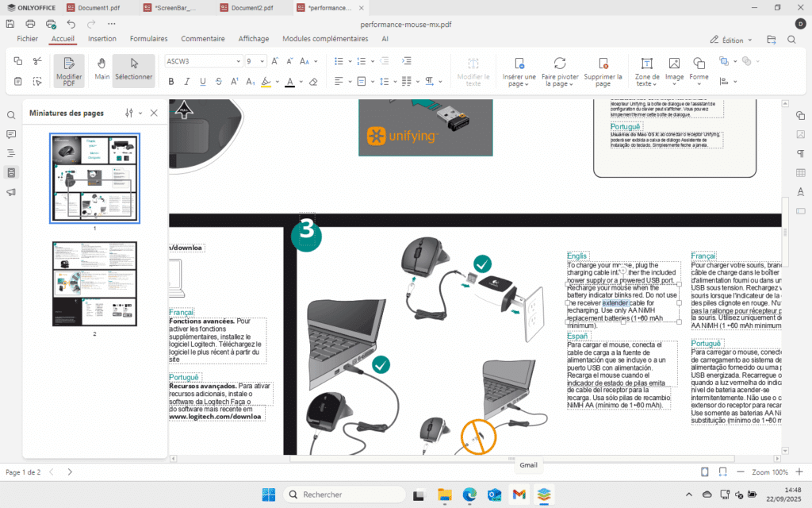Click the print icon in title bar
812x508 pixels.
31,24
